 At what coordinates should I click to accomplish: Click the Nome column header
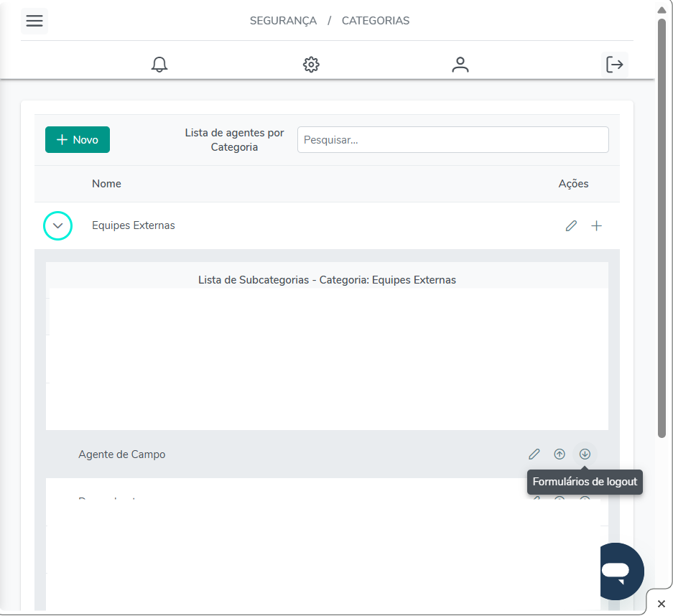[106, 184]
